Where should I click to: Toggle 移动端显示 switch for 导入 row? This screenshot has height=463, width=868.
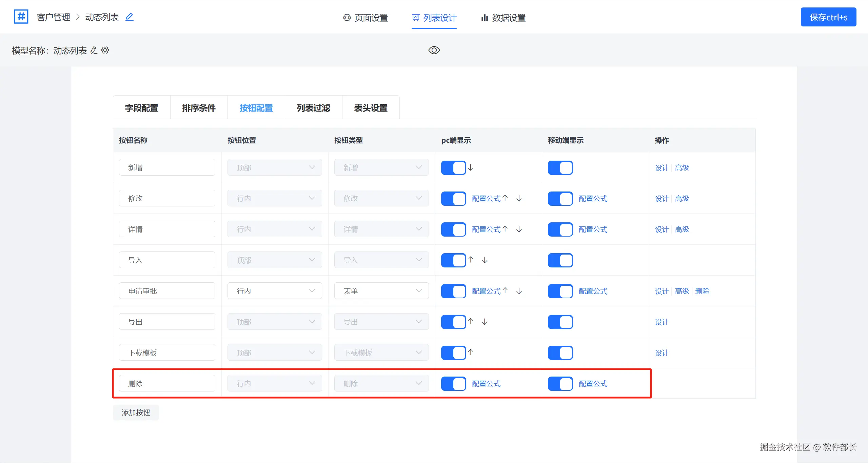tap(560, 260)
